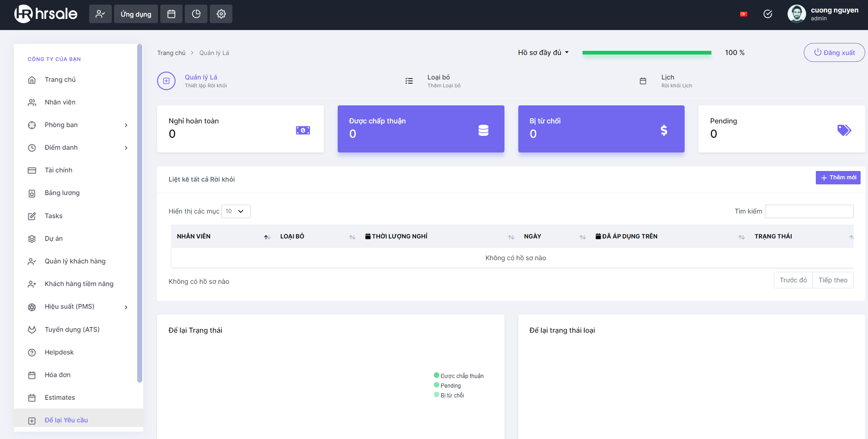Click the Đăng xuất logout button
The height and width of the screenshot is (439, 868).
pyautogui.click(x=834, y=53)
